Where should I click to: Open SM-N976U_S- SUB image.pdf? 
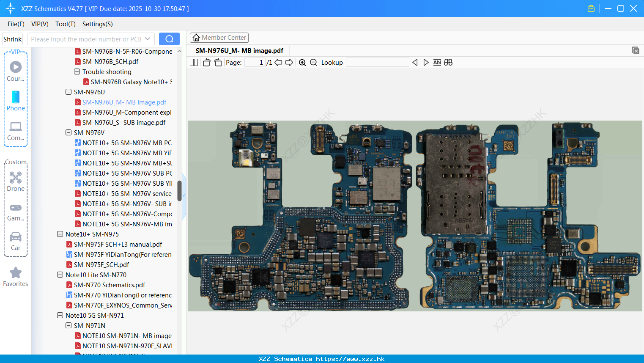(120, 122)
